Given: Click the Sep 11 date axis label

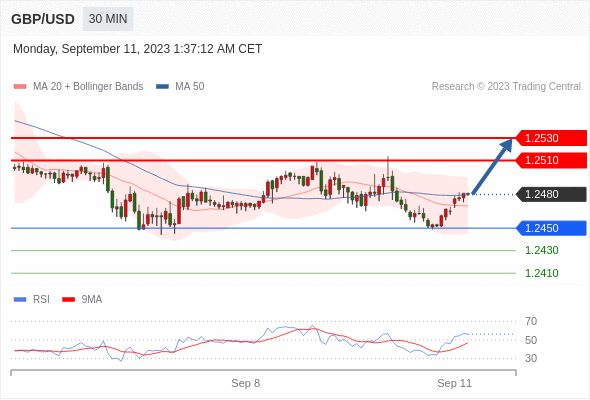Looking at the screenshot, I should [455, 383].
